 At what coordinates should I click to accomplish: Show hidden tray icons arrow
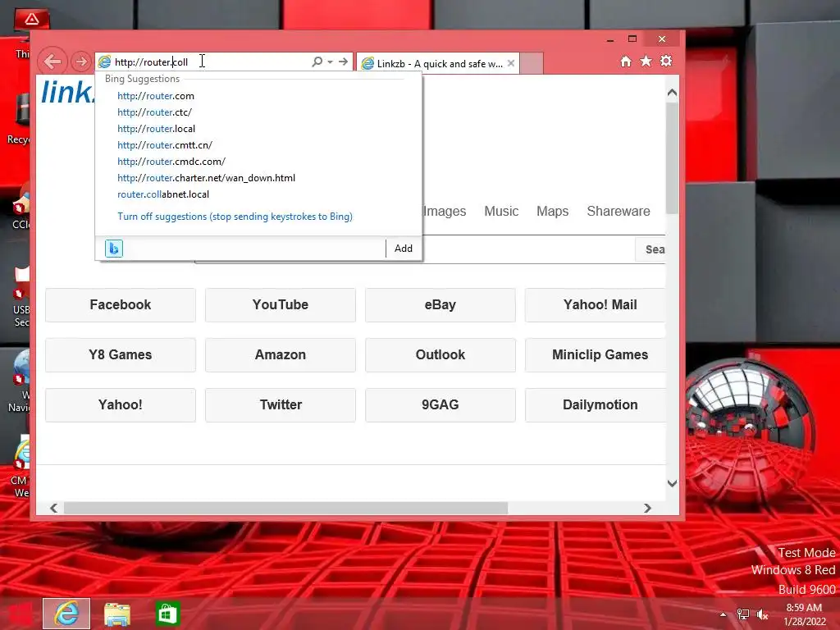pyautogui.click(x=724, y=614)
